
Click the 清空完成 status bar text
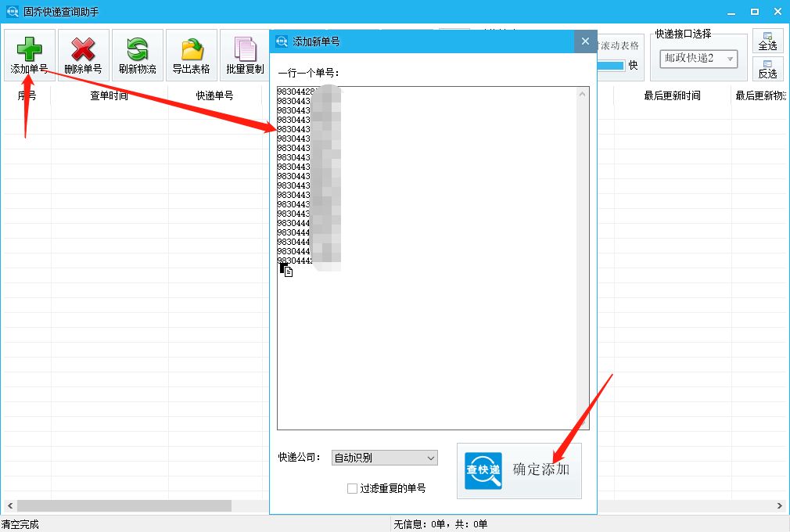[20, 524]
